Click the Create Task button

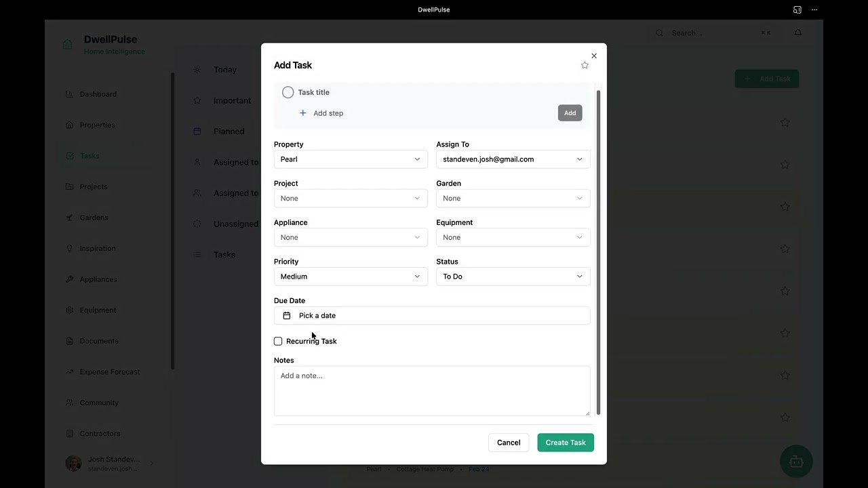(x=566, y=443)
